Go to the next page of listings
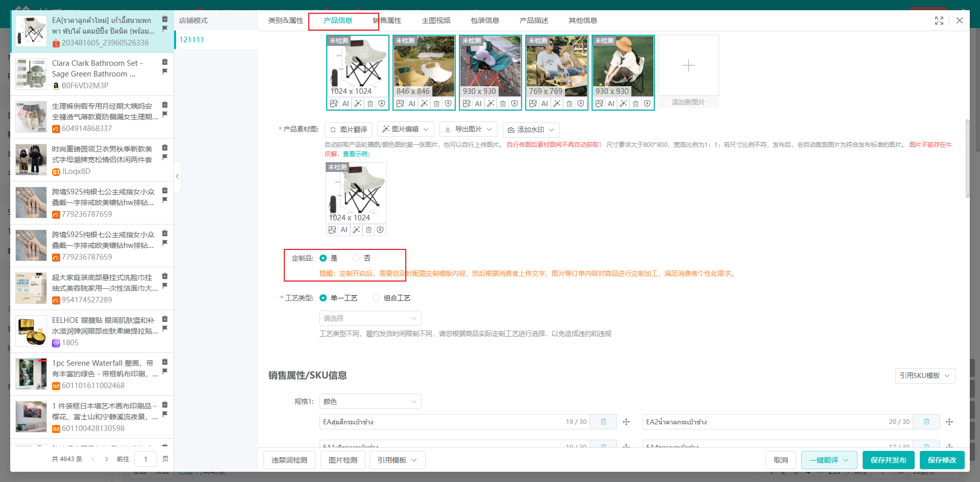 click(107, 459)
